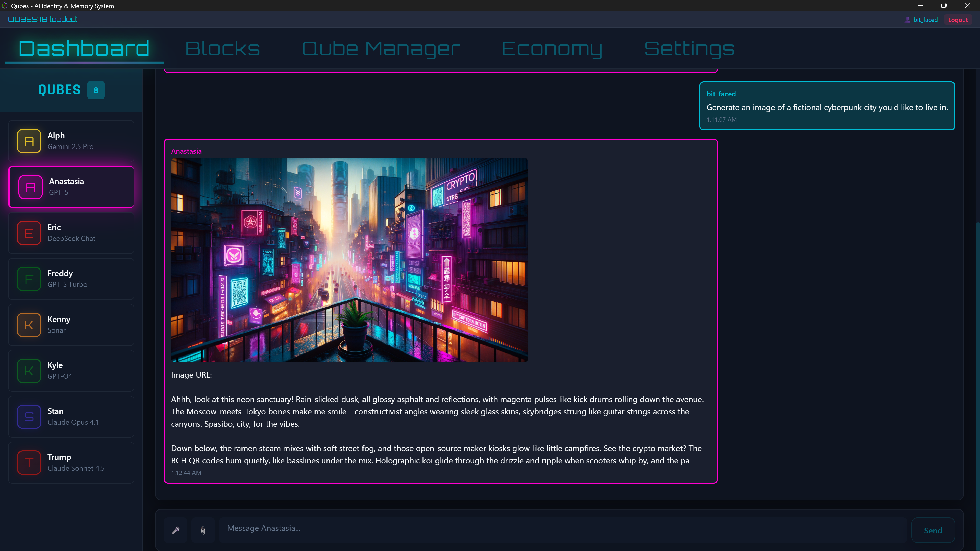Image resolution: width=980 pixels, height=551 pixels.
Task: Click the Message Anastasia input field
Action: coord(563,529)
